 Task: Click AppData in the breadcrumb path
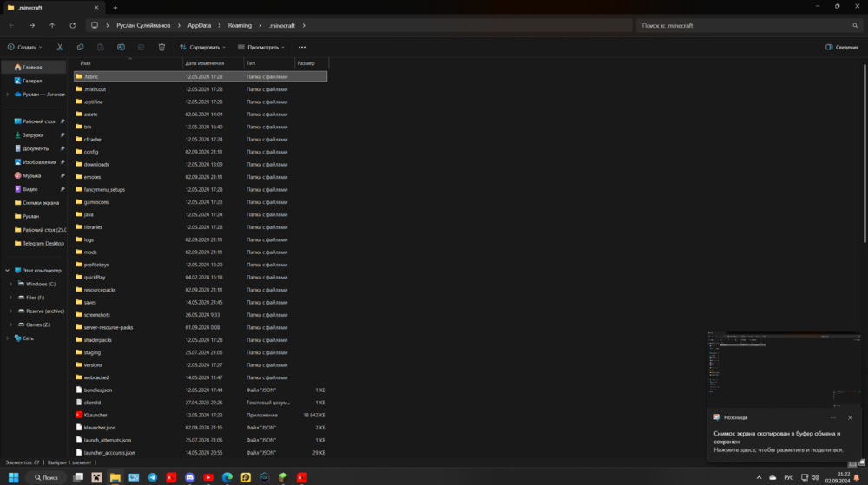(x=200, y=25)
